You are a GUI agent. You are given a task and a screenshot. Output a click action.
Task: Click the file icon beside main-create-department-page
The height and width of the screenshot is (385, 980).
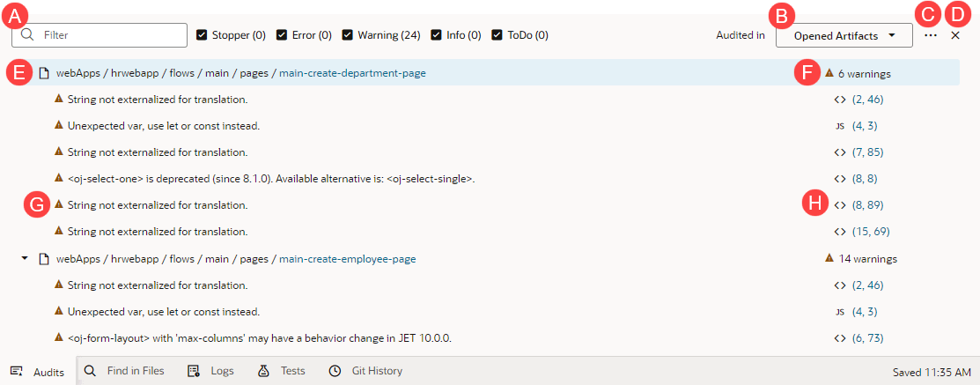click(44, 73)
